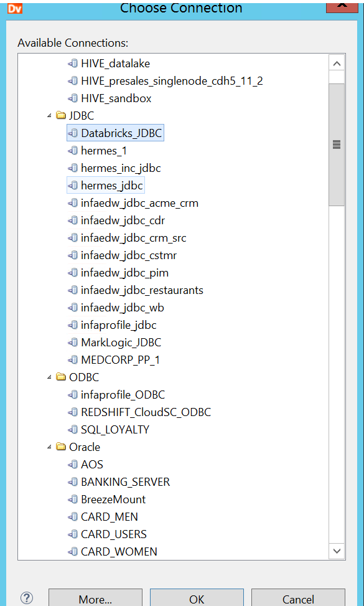364x606 pixels.
Task: Click the Dv application icon in title bar
Action: [15, 8]
